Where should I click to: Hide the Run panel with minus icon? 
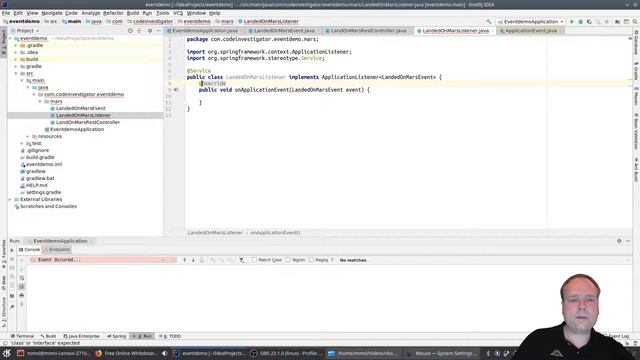click(628, 241)
